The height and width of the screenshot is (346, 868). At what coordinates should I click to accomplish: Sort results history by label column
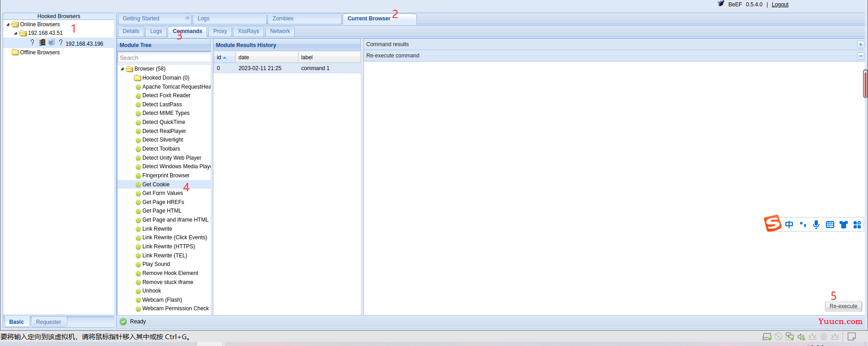coord(329,57)
